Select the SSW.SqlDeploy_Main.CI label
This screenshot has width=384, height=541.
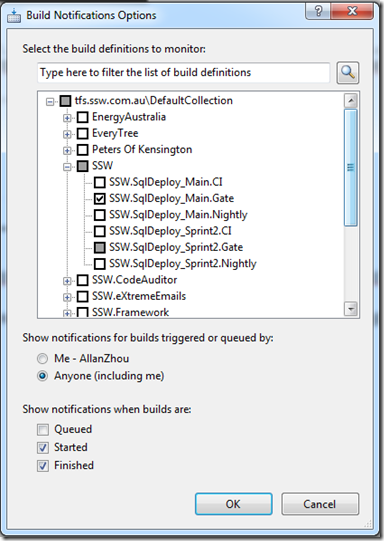click(x=166, y=182)
